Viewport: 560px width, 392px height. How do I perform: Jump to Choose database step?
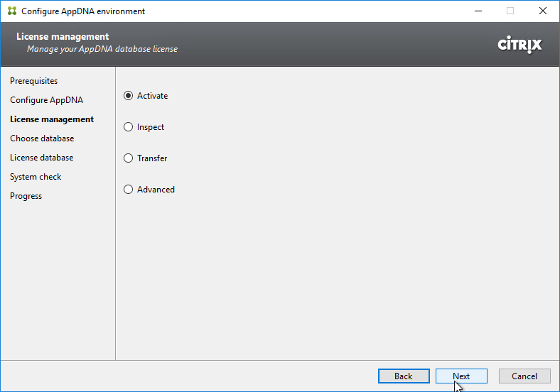pyautogui.click(x=42, y=138)
